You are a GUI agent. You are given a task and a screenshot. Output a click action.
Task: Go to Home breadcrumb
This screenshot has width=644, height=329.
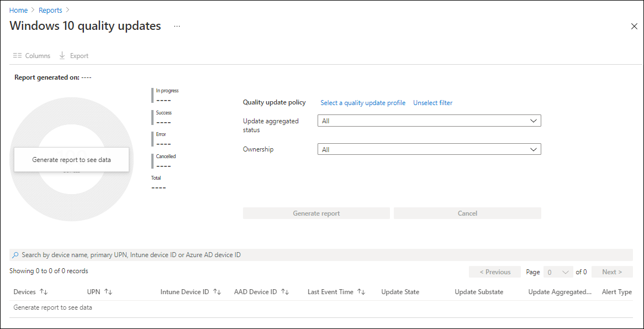[17, 10]
